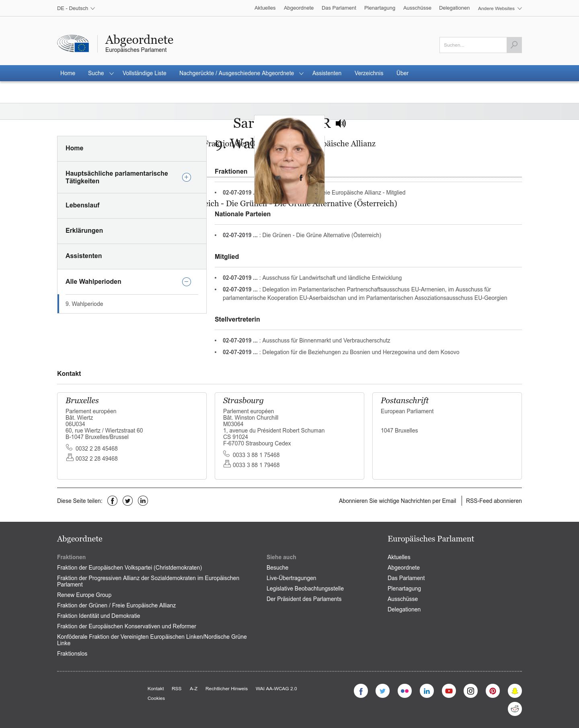Open Verzeichnis menu item
Viewport: 579px width, 728px height.
369,73
